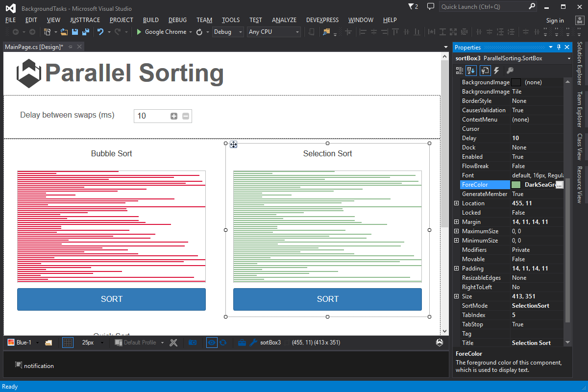
Task: Click the Selection Sort SORT button
Action: click(327, 299)
